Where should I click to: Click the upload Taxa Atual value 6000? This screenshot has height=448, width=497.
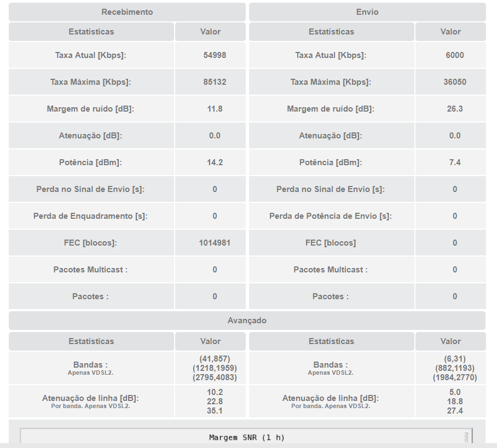coord(454,55)
